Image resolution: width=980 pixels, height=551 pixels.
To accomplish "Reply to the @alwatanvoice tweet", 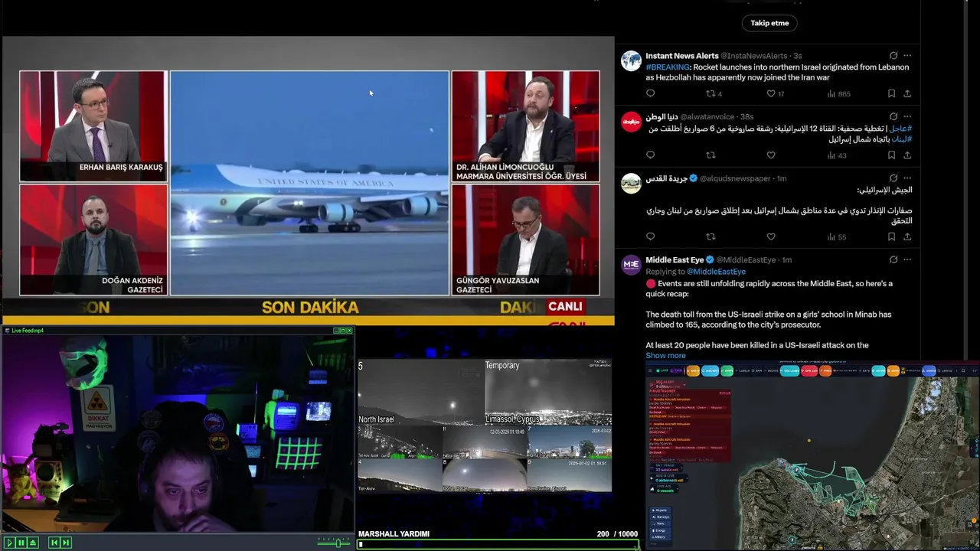I will 650,155.
